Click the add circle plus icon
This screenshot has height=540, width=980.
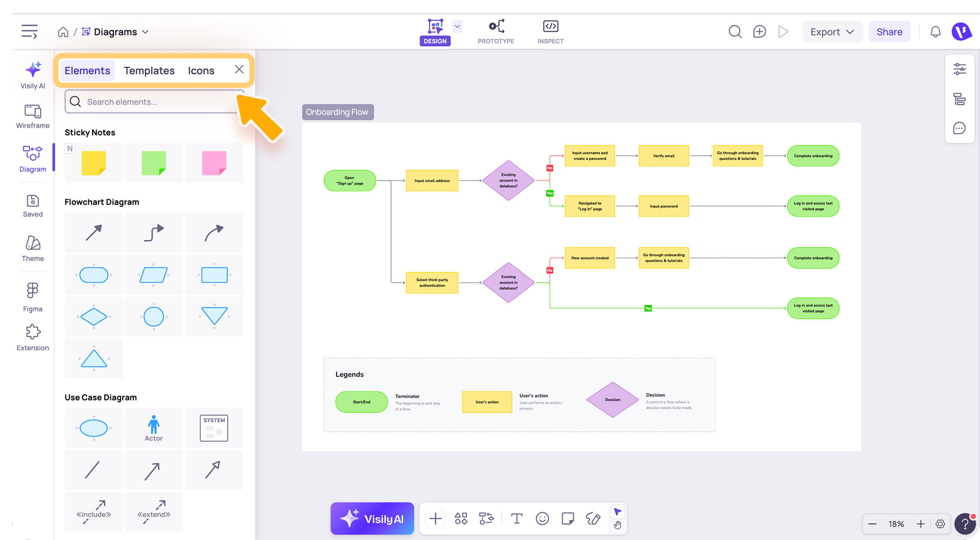point(760,32)
